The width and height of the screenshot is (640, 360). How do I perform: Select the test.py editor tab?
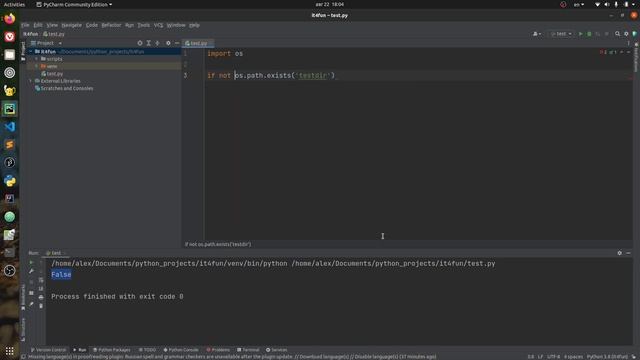coord(197,43)
